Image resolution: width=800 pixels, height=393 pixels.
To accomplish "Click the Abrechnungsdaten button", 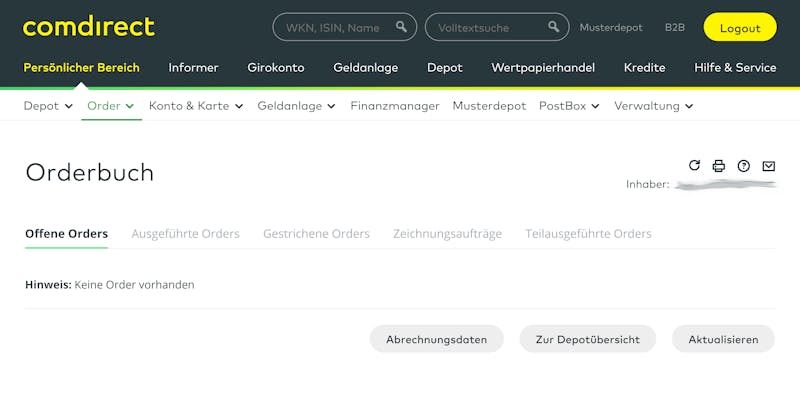I will (x=437, y=339).
